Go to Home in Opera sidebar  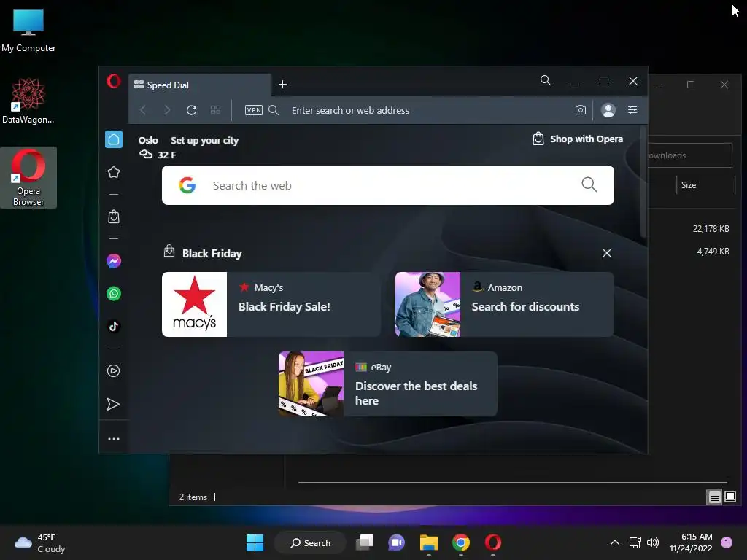(x=113, y=139)
